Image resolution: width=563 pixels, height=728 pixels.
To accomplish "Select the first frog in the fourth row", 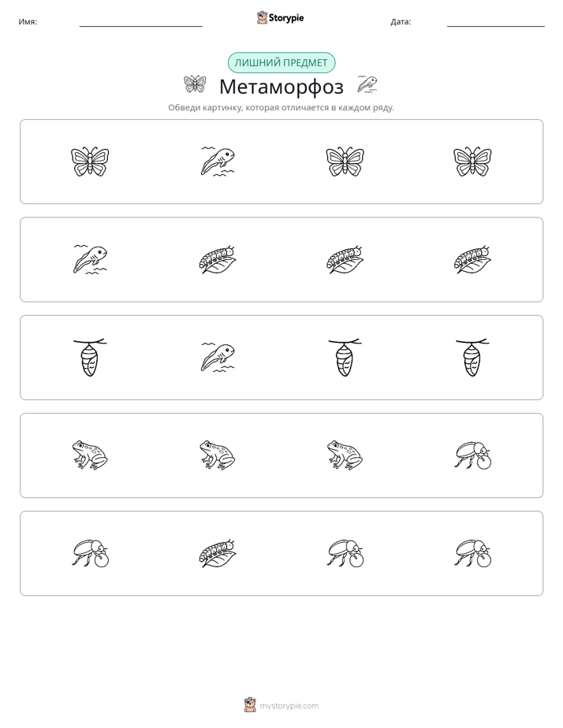I will (x=90, y=455).
